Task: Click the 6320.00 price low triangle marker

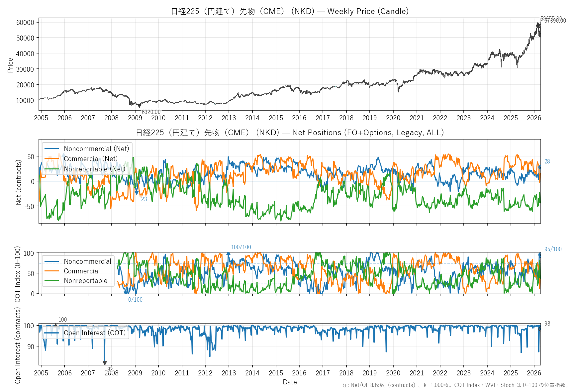Action: 139,106
